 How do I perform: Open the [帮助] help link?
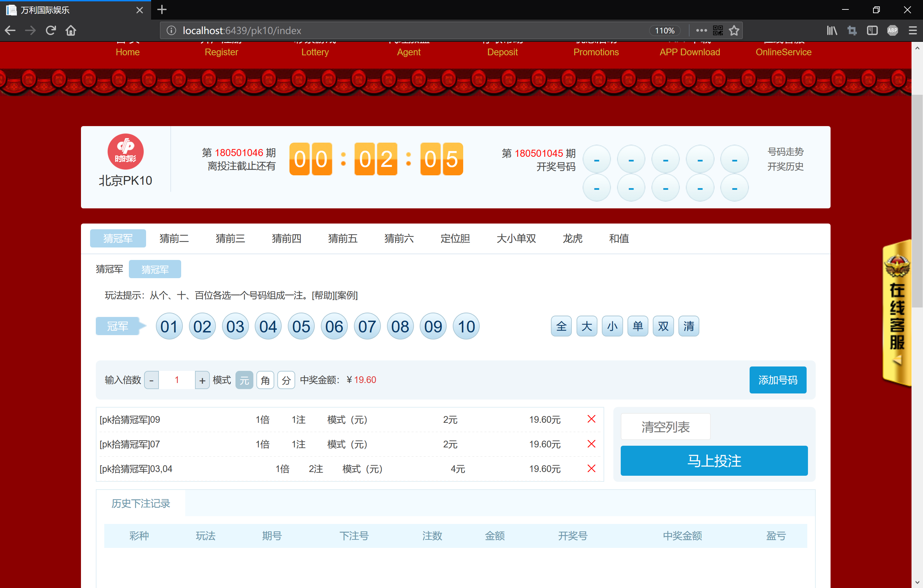tap(322, 295)
